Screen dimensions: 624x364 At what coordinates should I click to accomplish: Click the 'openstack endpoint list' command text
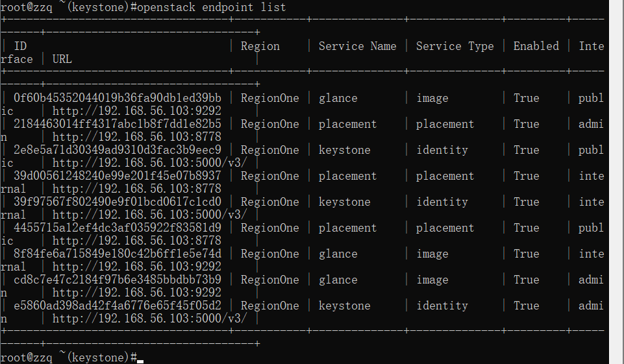coord(211,7)
